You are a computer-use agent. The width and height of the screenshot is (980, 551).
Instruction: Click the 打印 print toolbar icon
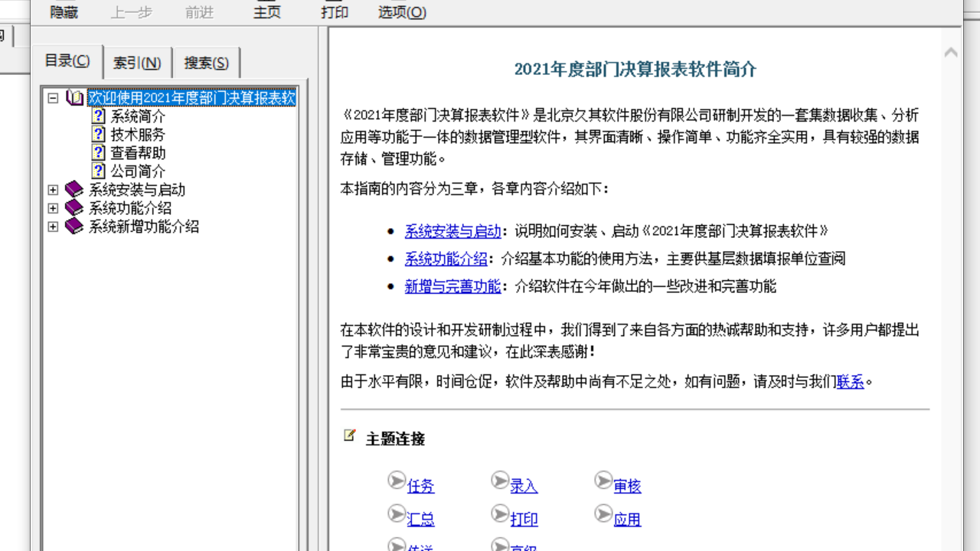click(x=334, y=11)
